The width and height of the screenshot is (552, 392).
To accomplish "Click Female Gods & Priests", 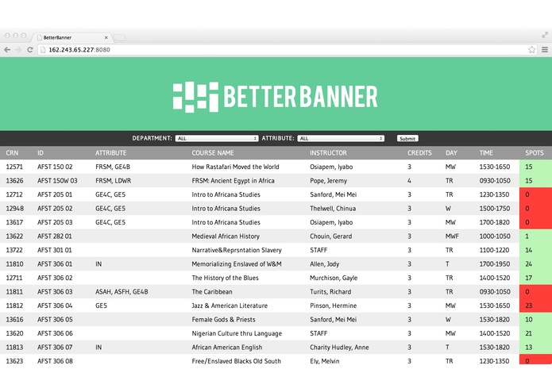I will [x=223, y=320].
